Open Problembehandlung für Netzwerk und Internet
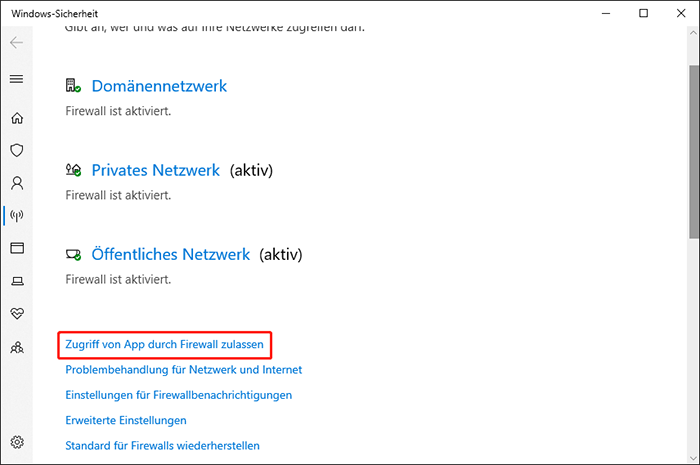The height and width of the screenshot is (465, 700). click(x=183, y=369)
